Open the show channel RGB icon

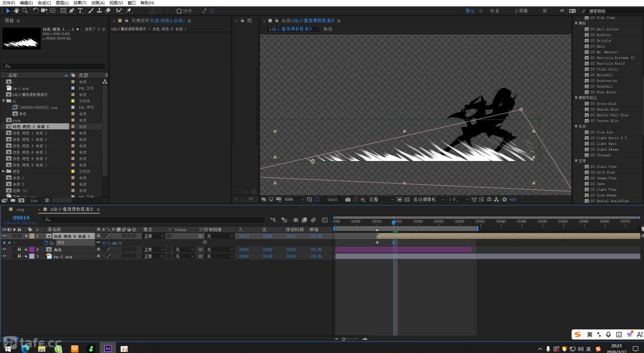[x=363, y=200]
